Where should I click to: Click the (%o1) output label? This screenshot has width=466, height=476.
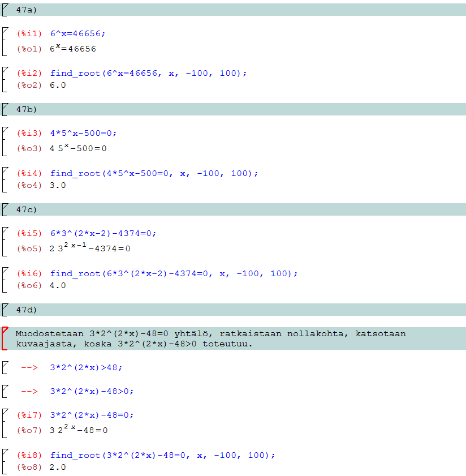[29, 49]
